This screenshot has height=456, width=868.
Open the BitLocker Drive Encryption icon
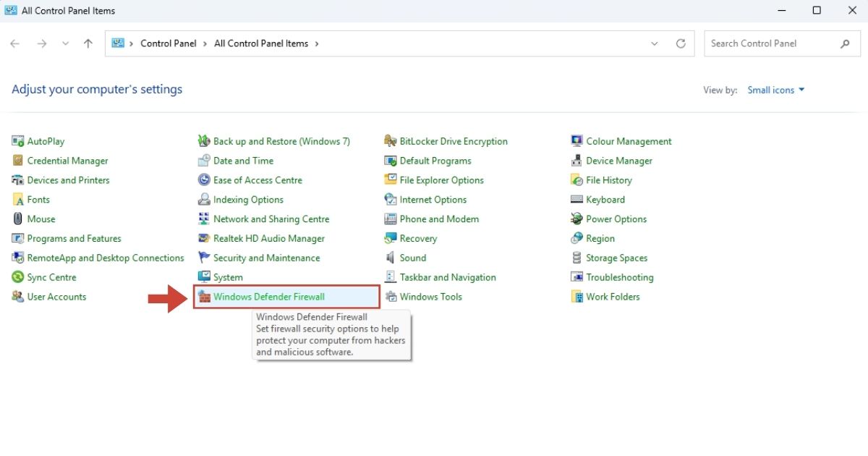point(391,141)
